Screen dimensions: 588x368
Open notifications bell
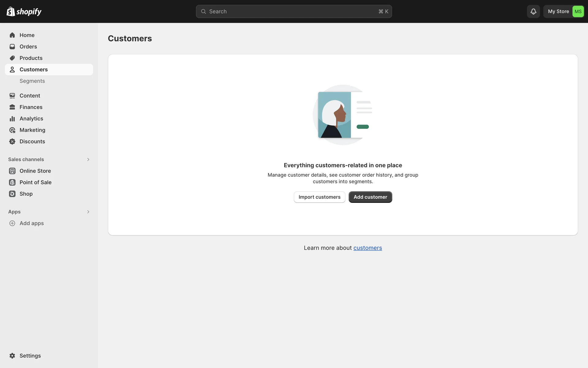533,12
